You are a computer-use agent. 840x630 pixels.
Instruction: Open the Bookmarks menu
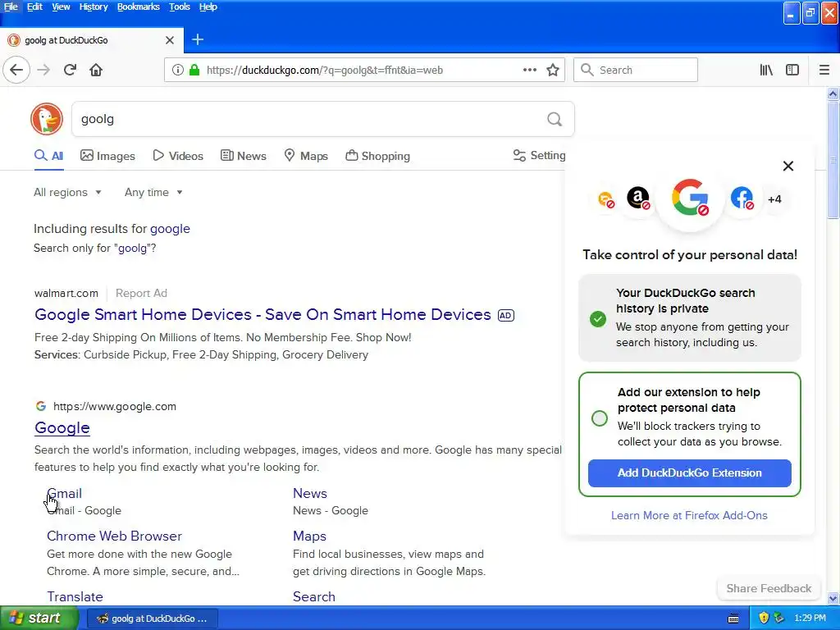pos(138,7)
